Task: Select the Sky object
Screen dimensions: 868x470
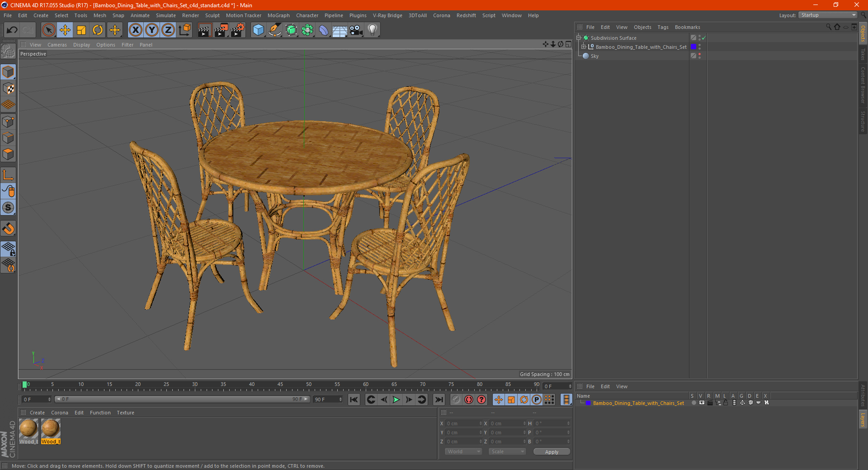Action: [594, 56]
